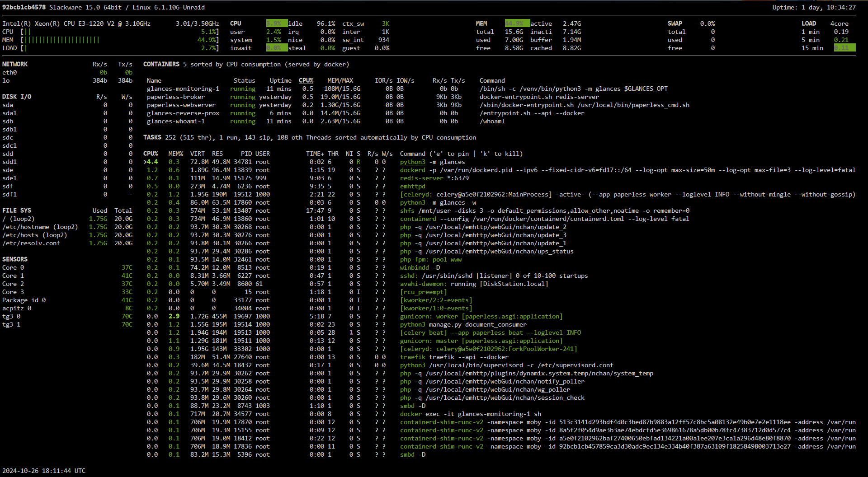Click the sshd listener process

(494, 276)
